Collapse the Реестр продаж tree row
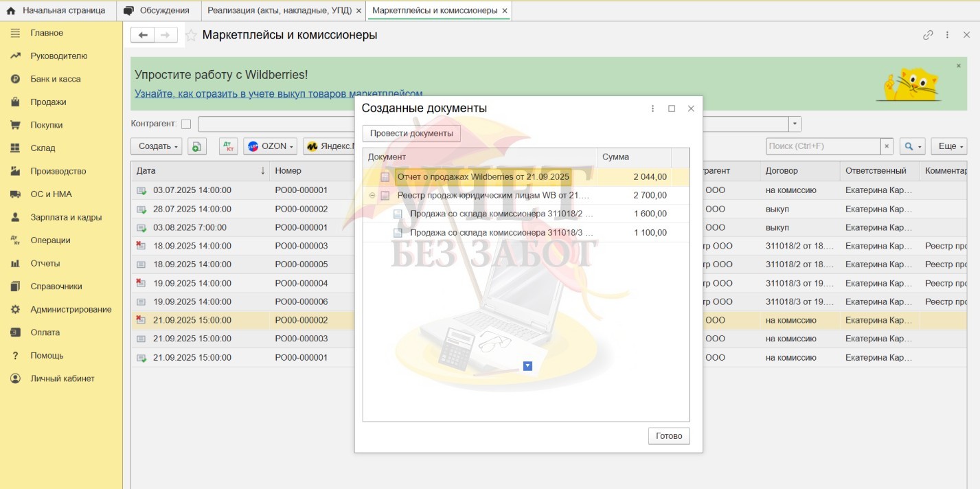Image resolution: width=980 pixels, height=489 pixels. tap(372, 196)
